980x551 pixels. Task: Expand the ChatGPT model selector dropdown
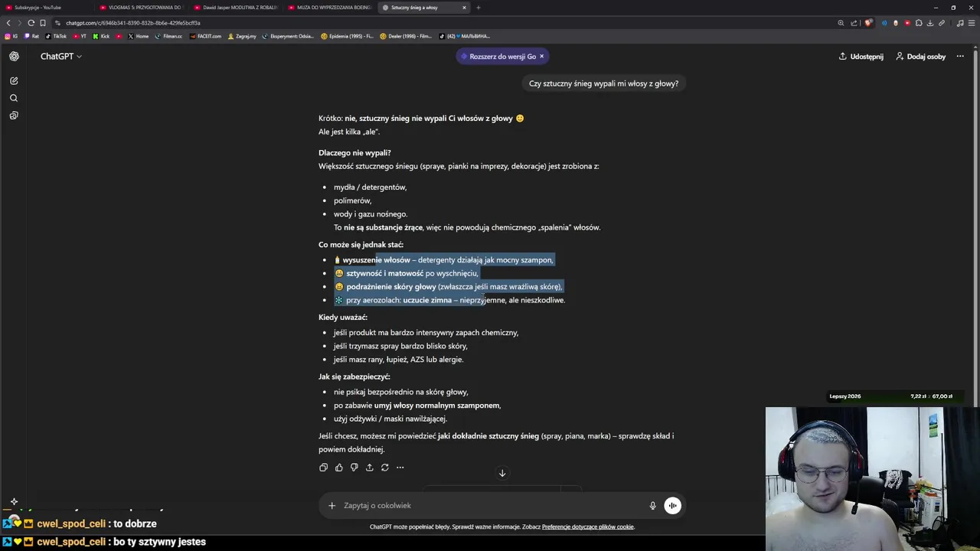pos(61,56)
